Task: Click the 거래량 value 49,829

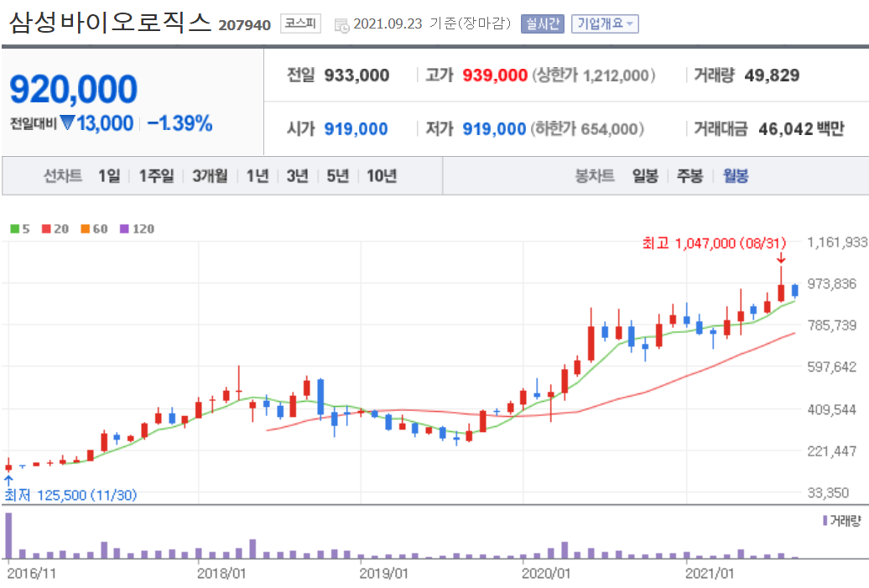Action: (772, 75)
